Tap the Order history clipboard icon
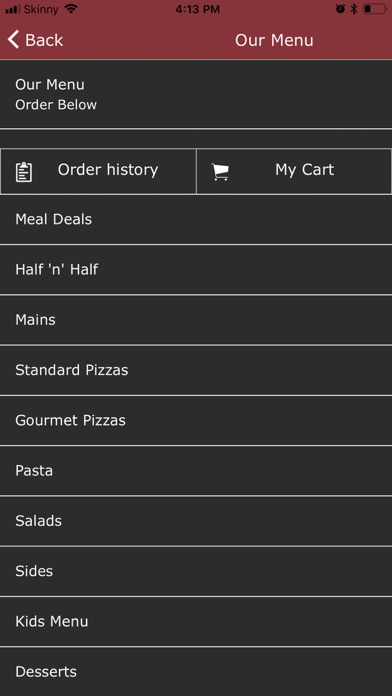Screen dimensions: 392x696 24,172
